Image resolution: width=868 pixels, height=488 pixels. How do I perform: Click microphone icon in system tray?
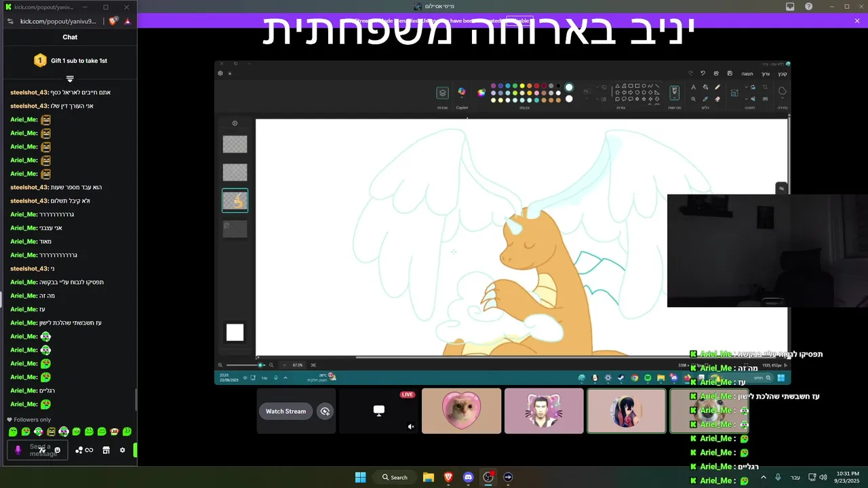point(778,477)
